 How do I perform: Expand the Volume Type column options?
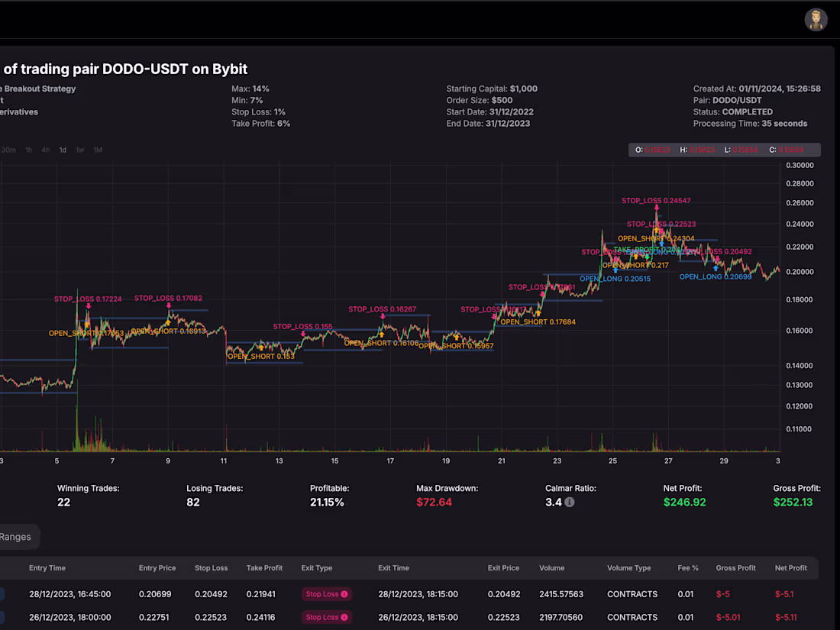coord(628,568)
